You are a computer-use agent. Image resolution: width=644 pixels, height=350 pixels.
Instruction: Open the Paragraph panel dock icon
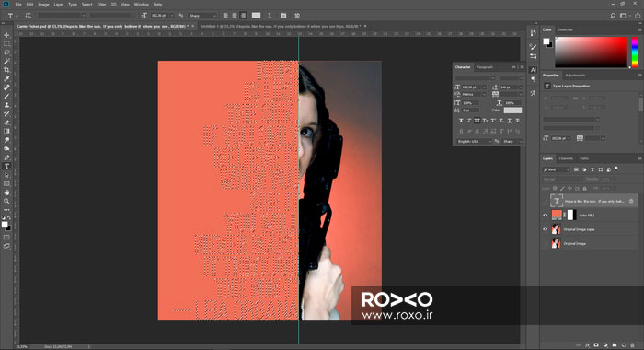coord(533,79)
